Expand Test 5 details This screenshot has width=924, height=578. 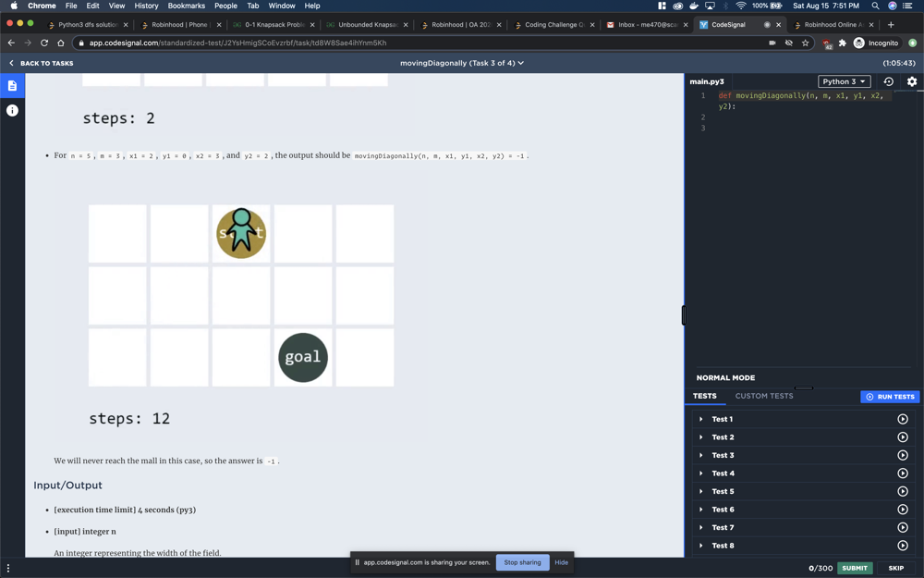(700, 491)
